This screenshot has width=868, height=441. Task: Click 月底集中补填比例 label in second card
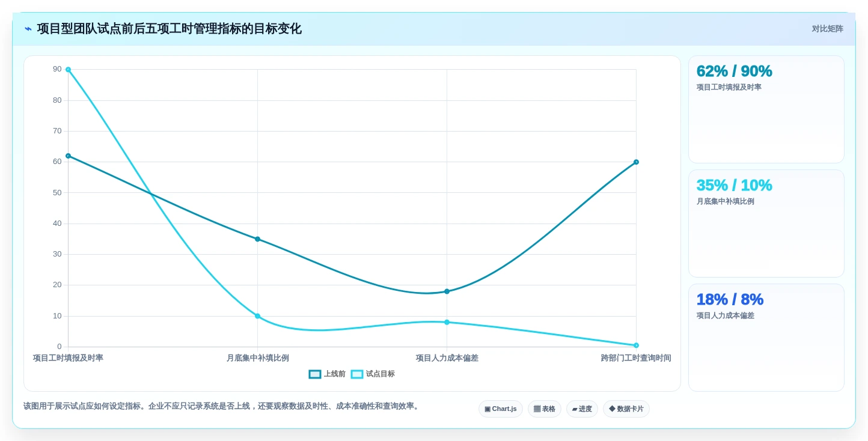725,201
